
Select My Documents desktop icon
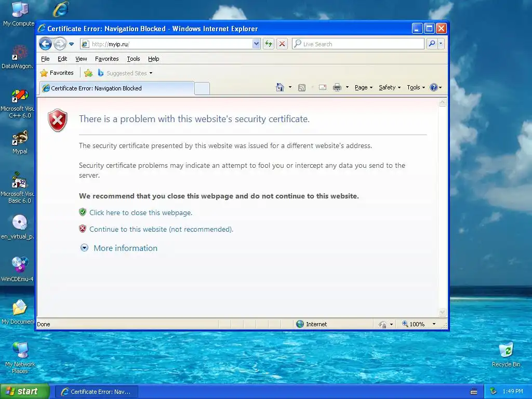[18, 312]
